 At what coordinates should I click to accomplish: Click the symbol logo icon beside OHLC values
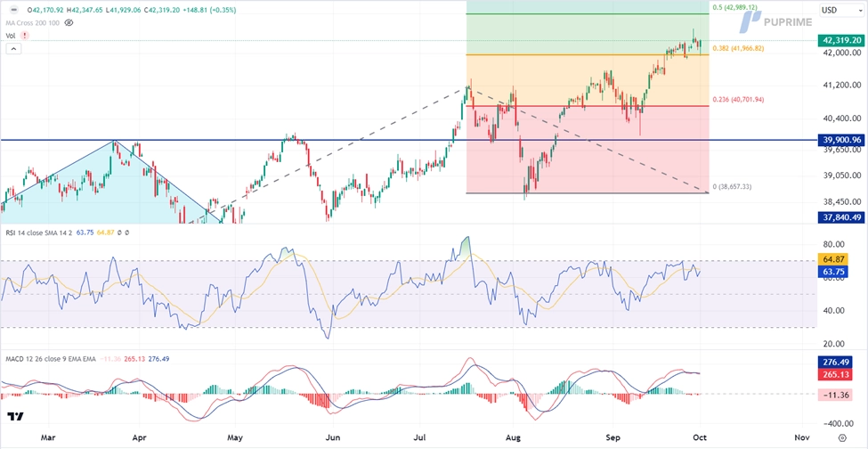[x=13, y=9]
